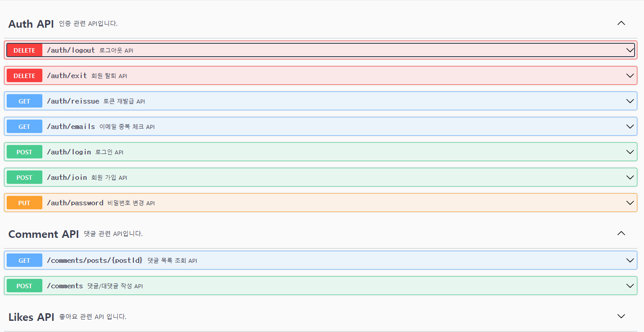Open the /auth/logout endpoint path

[71, 50]
